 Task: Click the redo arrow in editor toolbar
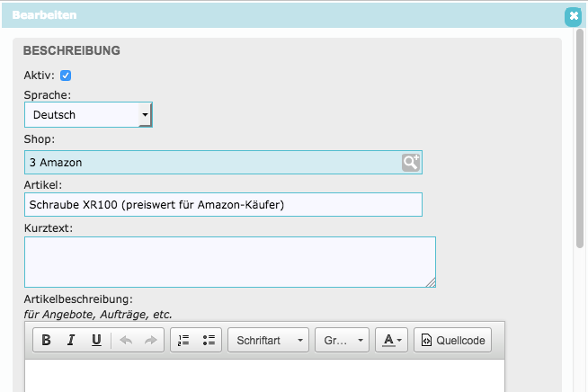pos(150,340)
